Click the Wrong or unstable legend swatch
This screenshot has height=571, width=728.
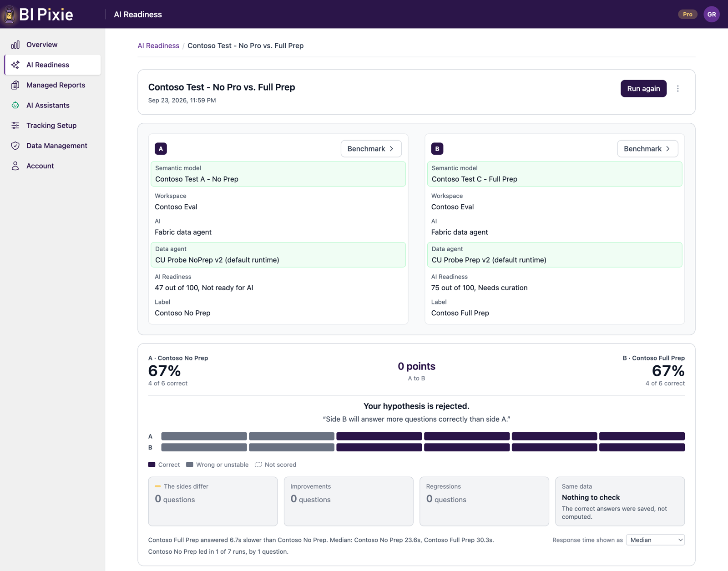[x=190, y=465]
